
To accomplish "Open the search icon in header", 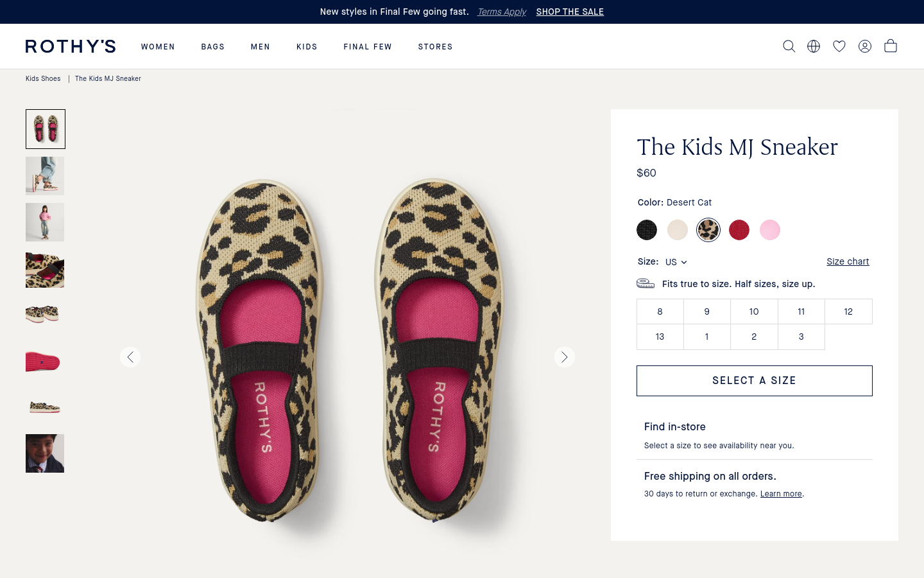I will (789, 46).
